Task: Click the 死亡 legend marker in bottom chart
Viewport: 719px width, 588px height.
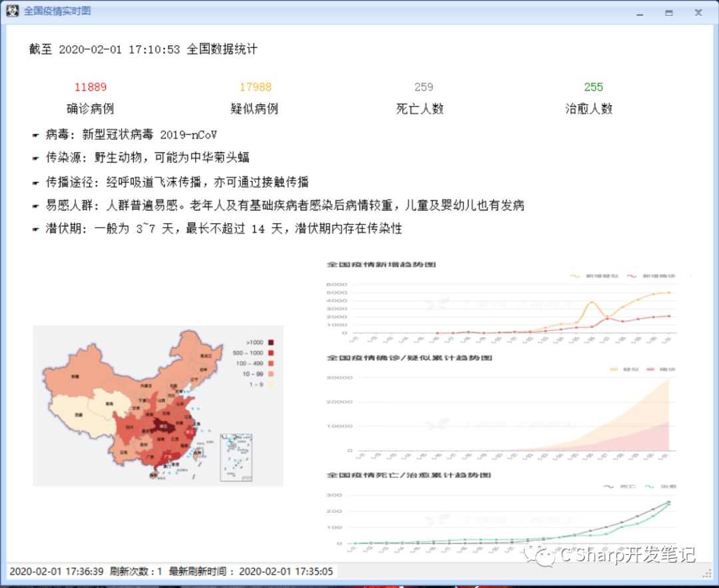Action: coord(608,487)
